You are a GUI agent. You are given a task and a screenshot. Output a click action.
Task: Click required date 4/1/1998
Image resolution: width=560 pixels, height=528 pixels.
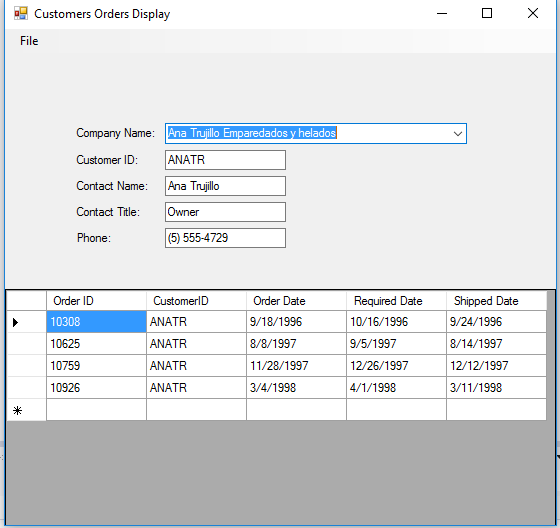point(396,388)
